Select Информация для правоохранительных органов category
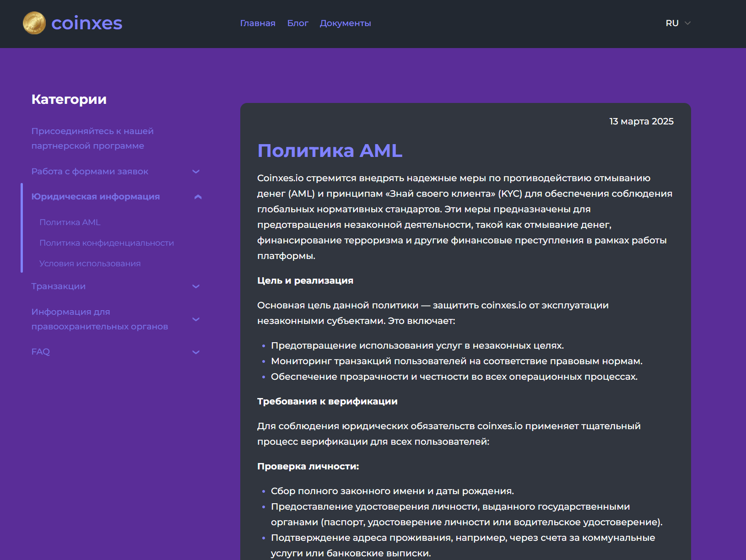 point(100,319)
